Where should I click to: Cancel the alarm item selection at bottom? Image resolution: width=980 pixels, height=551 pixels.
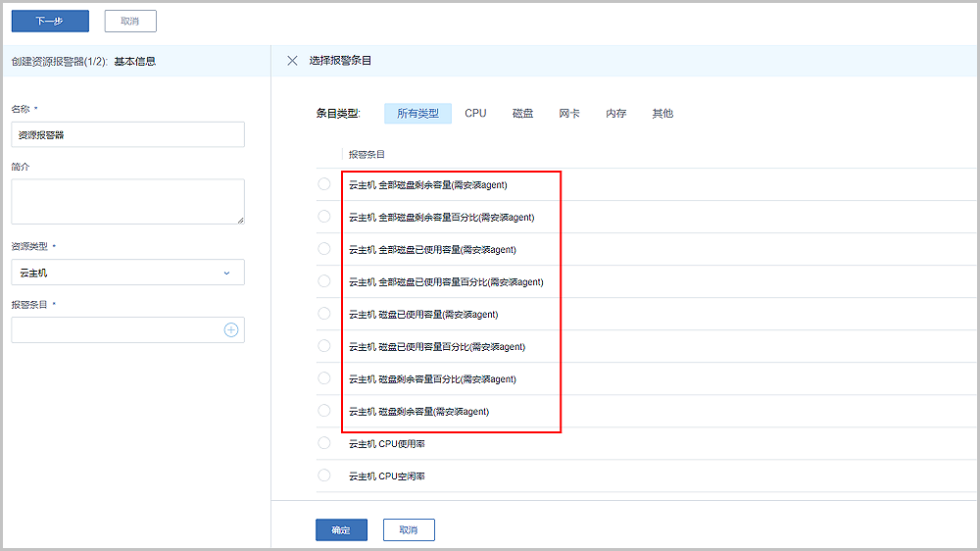(409, 530)
